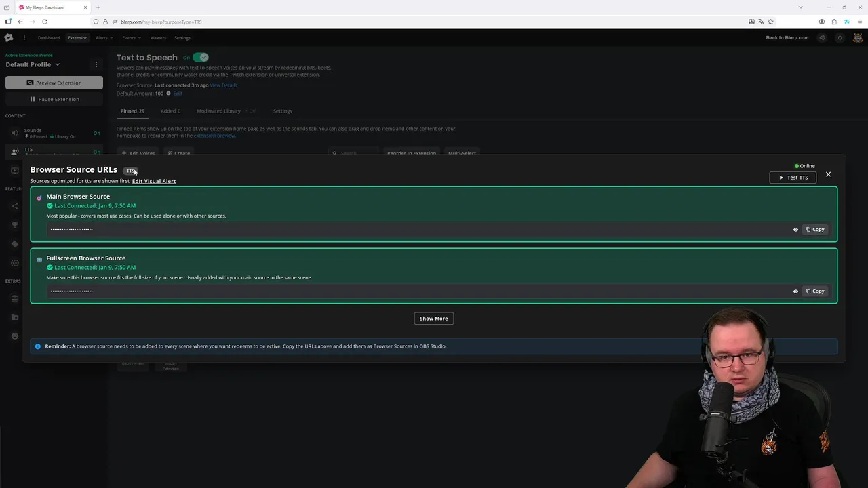Click the Preview Extension button

54,83
